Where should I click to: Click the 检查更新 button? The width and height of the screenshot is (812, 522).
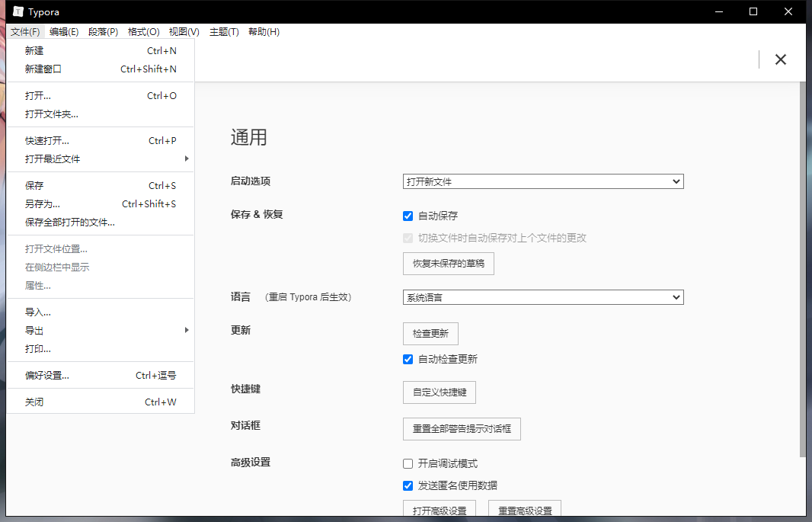pos(430,334)
